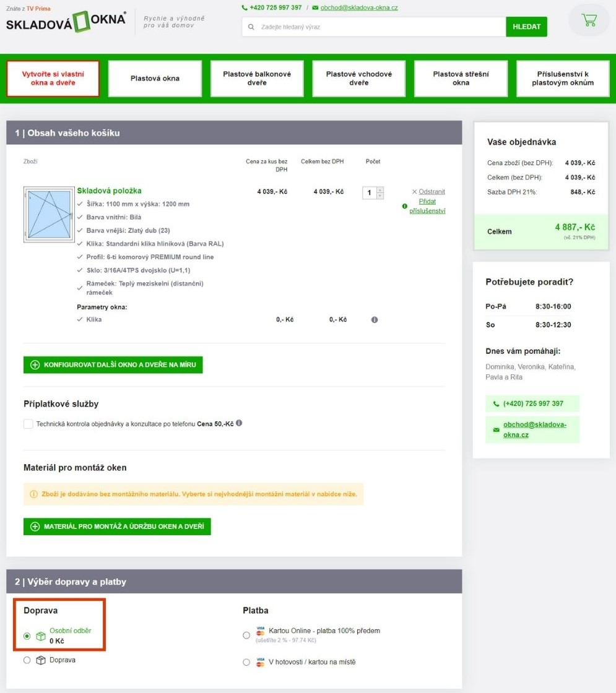Click the Doprava delivery box icon
Screen dimensions: 616x693
(40, 660)
